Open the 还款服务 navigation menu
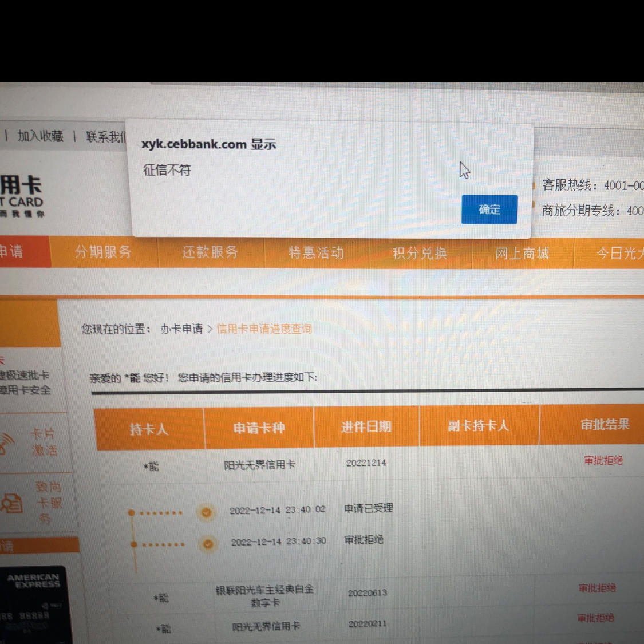 (x=210, y=252)
